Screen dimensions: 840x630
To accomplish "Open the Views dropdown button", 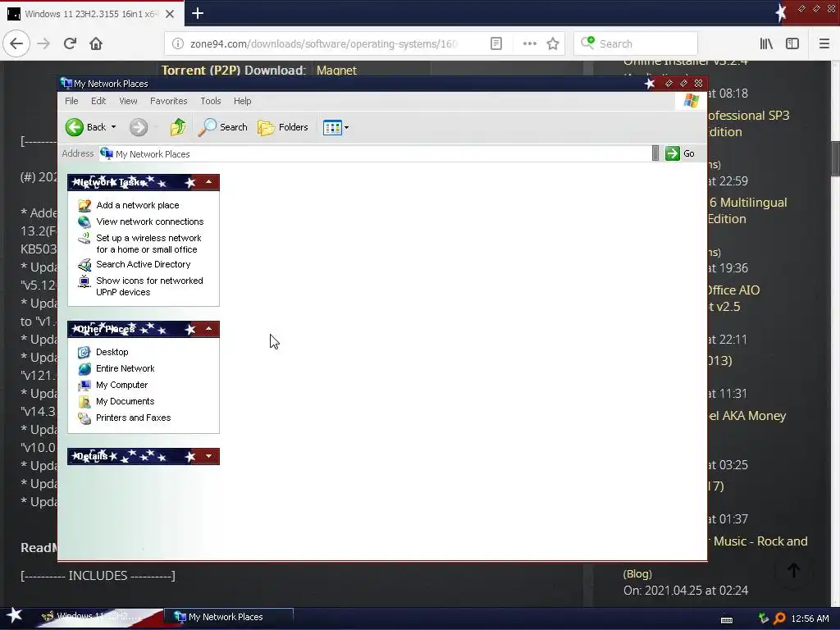I will pyautogui.click(x=336, y=127).
